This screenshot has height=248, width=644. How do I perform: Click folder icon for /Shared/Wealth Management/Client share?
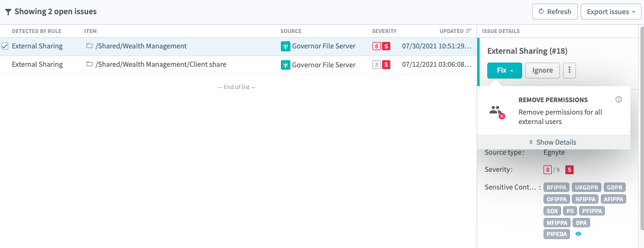89,64
